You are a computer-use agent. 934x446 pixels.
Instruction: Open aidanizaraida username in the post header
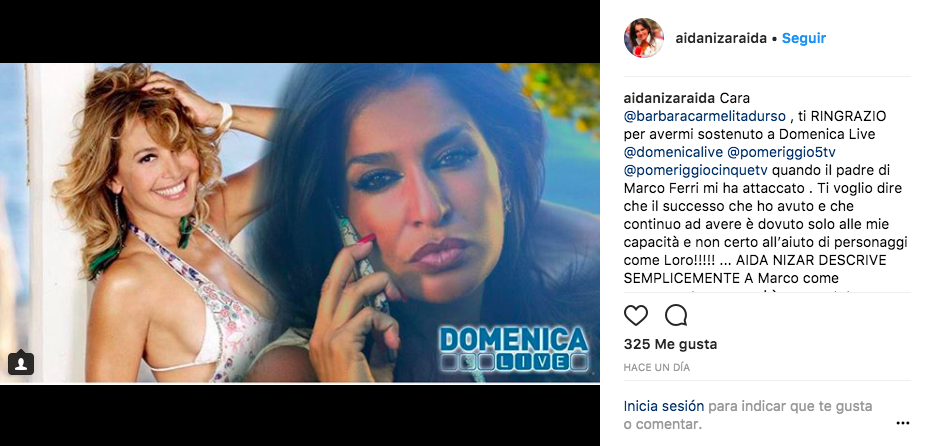(721, 38)
